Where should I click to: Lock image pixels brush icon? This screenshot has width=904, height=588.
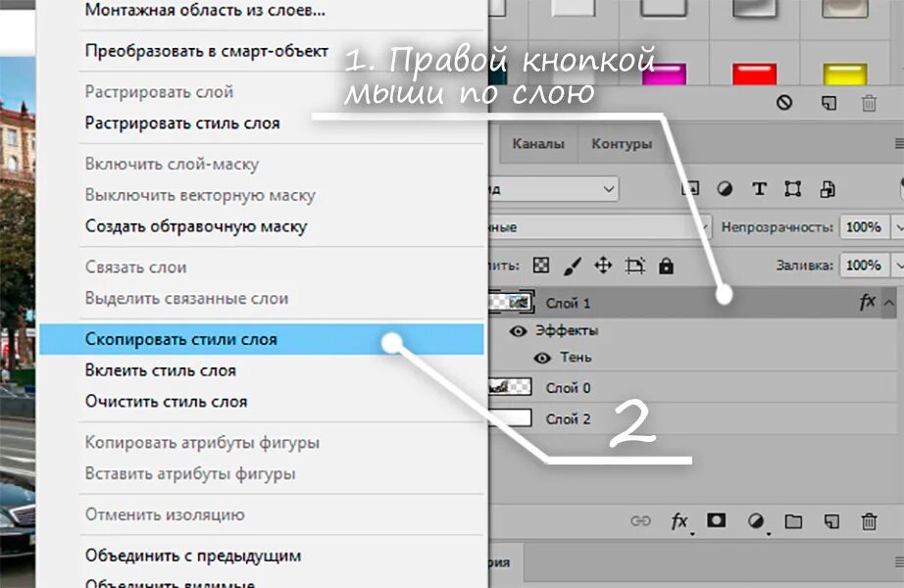572,266
